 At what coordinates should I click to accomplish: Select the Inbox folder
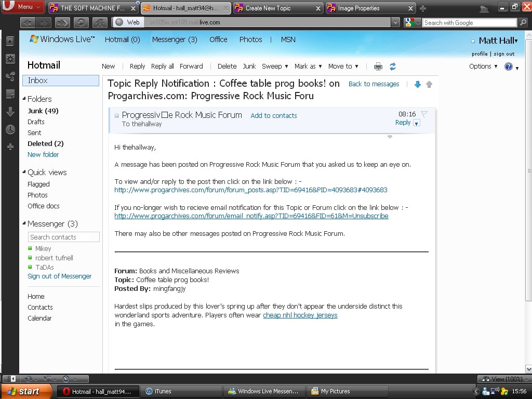point(61,81)
